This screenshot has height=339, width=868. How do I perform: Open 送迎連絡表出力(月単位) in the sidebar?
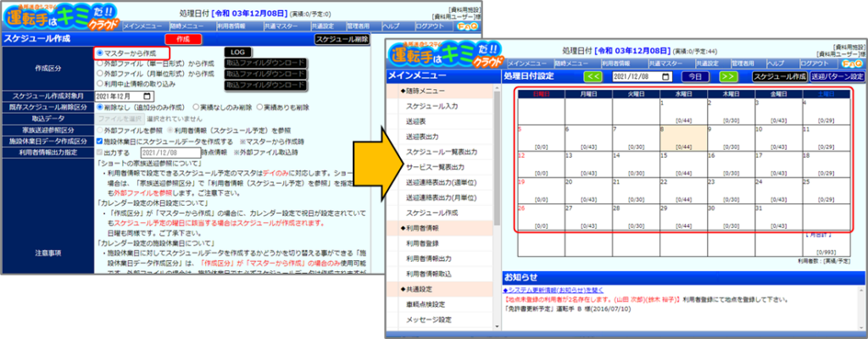pyautogui.click(x=441, y=197)
